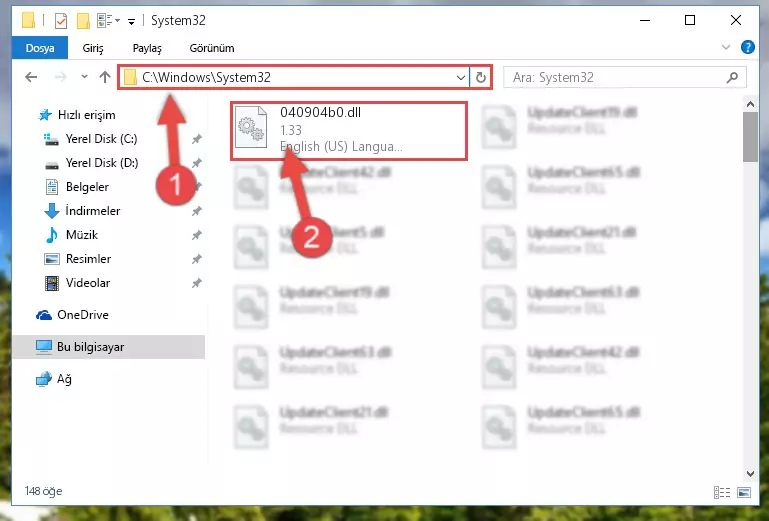Click the vertical scrollbar thumb
The width and height of the screenshot is (769, 521).
click(750, 137)
